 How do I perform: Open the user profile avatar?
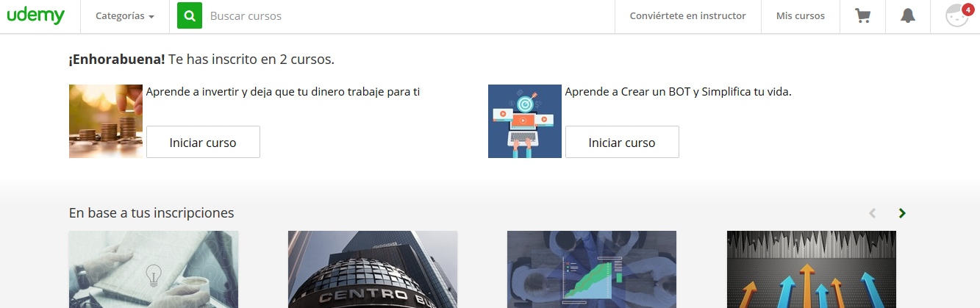[x=956, y=16]
